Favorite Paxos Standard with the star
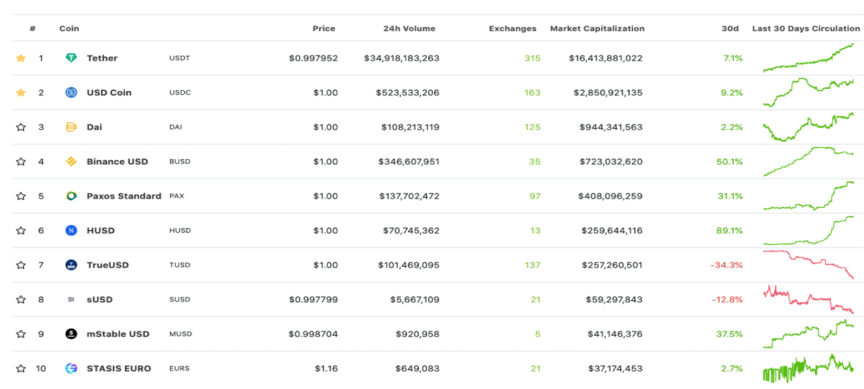 coord(21,196)
